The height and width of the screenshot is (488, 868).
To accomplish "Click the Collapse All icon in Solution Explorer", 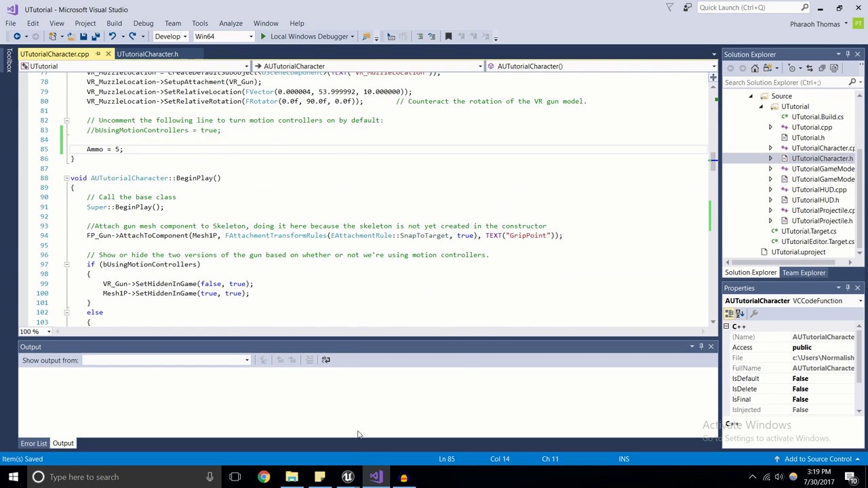I will click(822, 68).
